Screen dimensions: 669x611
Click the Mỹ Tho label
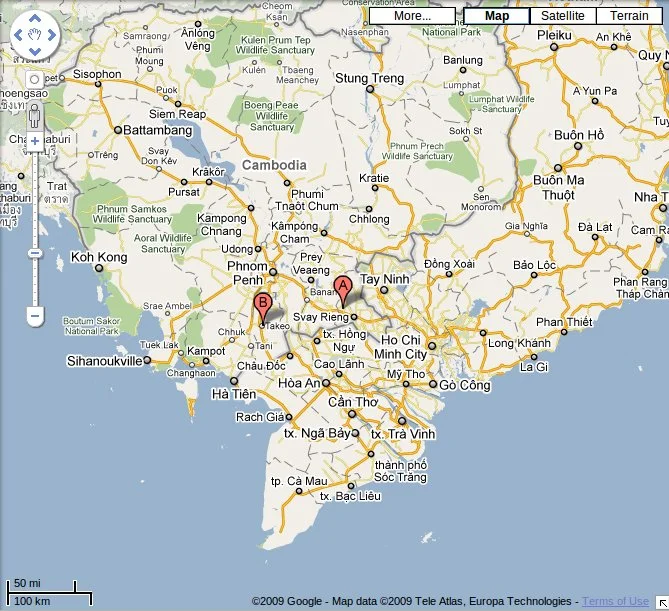406,374
